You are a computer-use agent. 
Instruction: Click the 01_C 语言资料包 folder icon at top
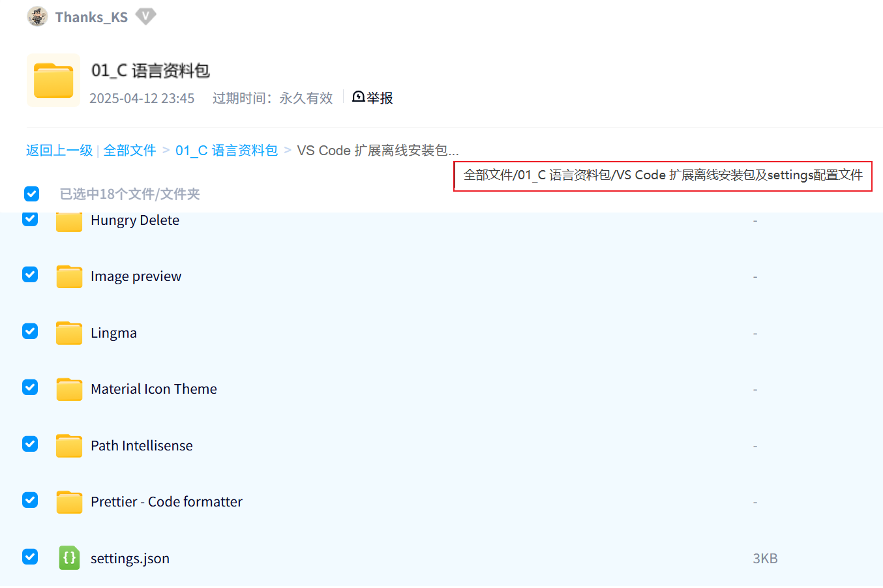click(x=53, y=80)
